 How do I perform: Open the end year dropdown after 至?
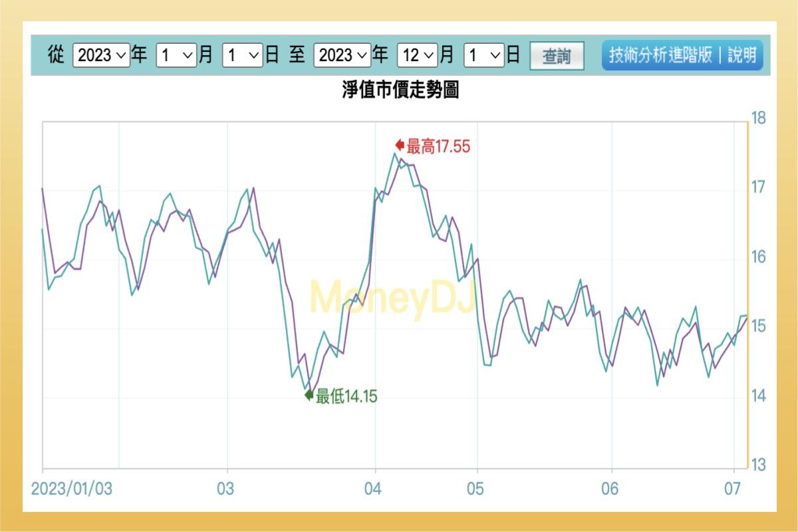click(x=341, y=57)
